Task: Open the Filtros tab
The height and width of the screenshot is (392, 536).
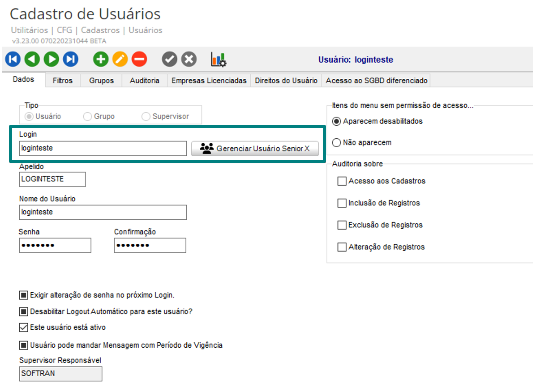Action: 63,81
